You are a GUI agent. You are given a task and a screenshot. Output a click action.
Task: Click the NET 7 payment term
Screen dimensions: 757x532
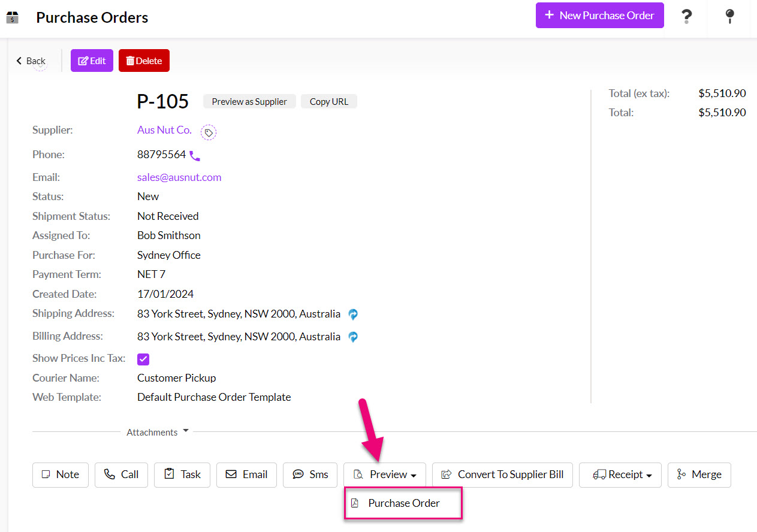[151, 274]
